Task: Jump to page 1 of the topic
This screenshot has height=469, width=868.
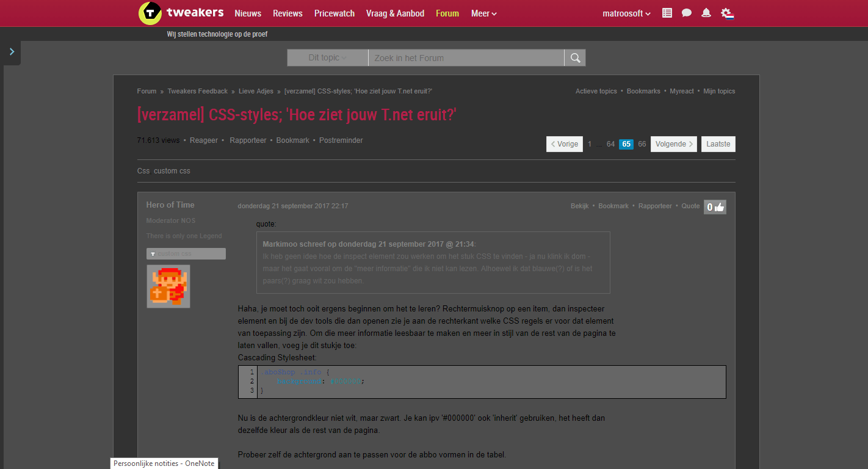Action: [x=590, y=144]
